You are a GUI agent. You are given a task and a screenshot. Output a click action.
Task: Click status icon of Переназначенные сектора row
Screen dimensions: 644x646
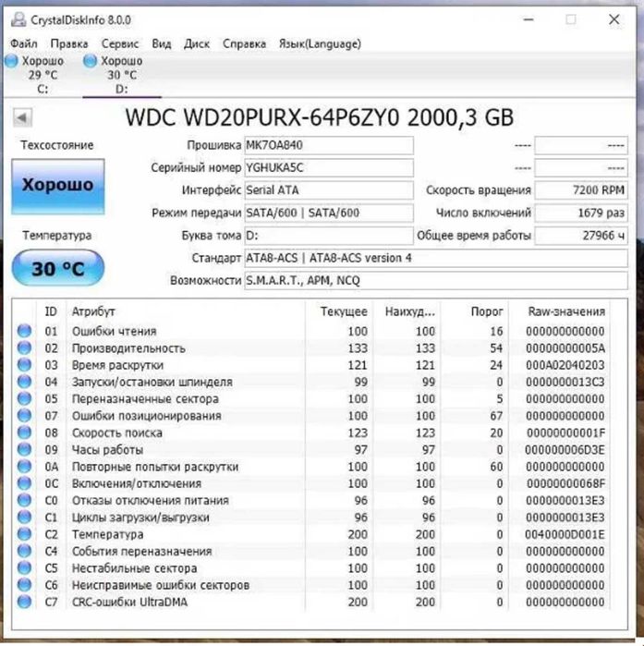click(x=24, y=399)
